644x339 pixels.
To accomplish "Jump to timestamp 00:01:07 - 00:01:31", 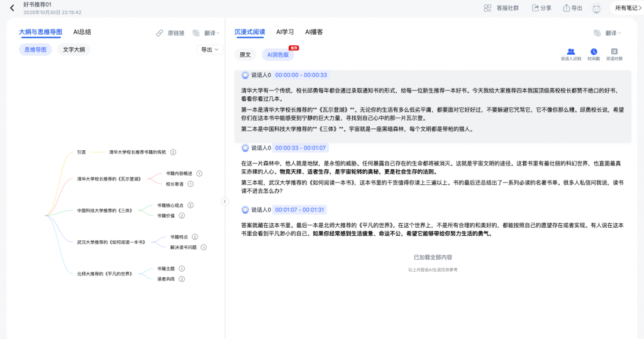I will coord(299,210).
